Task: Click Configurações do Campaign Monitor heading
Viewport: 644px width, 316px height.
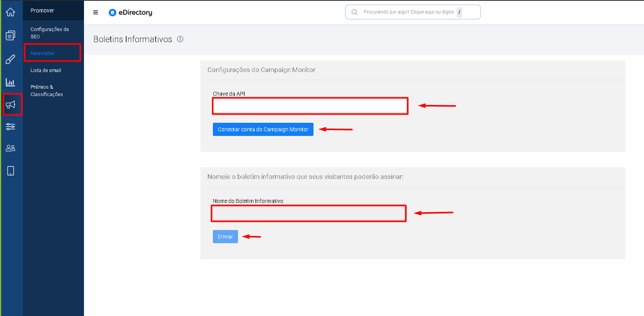Action: pos(261,70)
